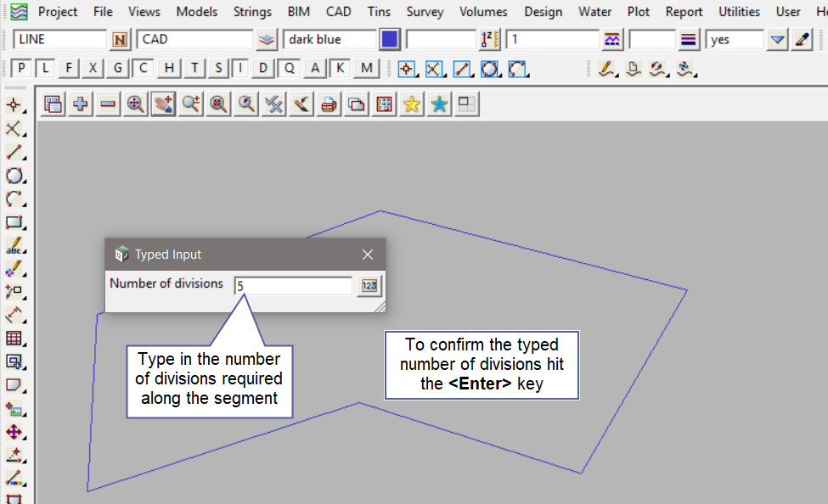
Task: Click the blue plus add-model icon
Action: 81,104
